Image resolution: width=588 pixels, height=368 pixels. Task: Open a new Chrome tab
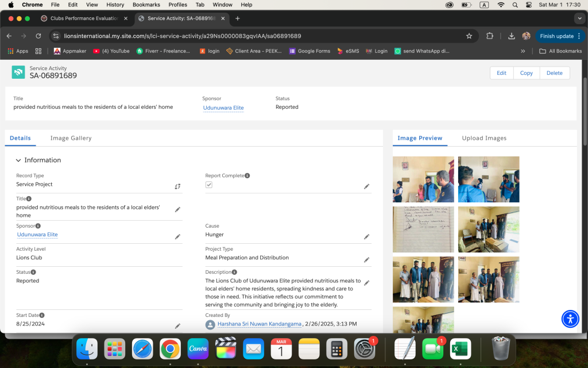237,18
